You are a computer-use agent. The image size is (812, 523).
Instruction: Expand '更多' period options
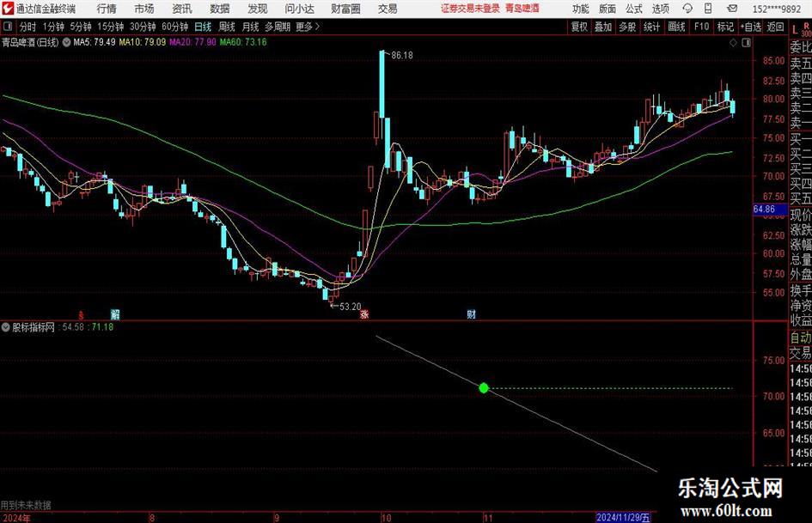(308, 27)
